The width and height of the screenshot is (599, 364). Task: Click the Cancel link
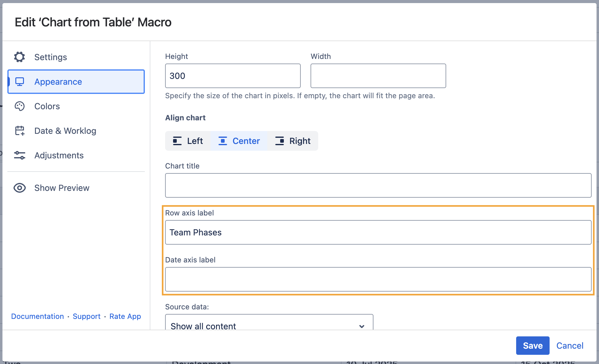570,346
